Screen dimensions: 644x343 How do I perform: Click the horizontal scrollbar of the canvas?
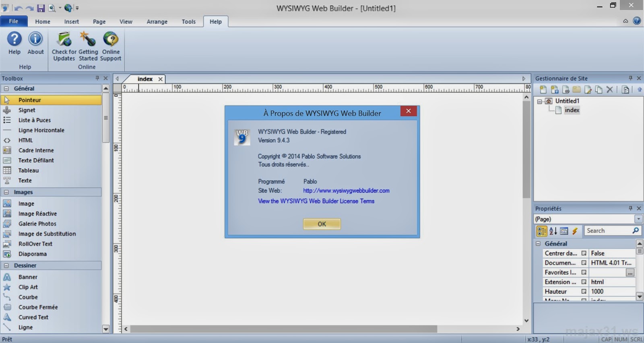(x=284, y=329)
